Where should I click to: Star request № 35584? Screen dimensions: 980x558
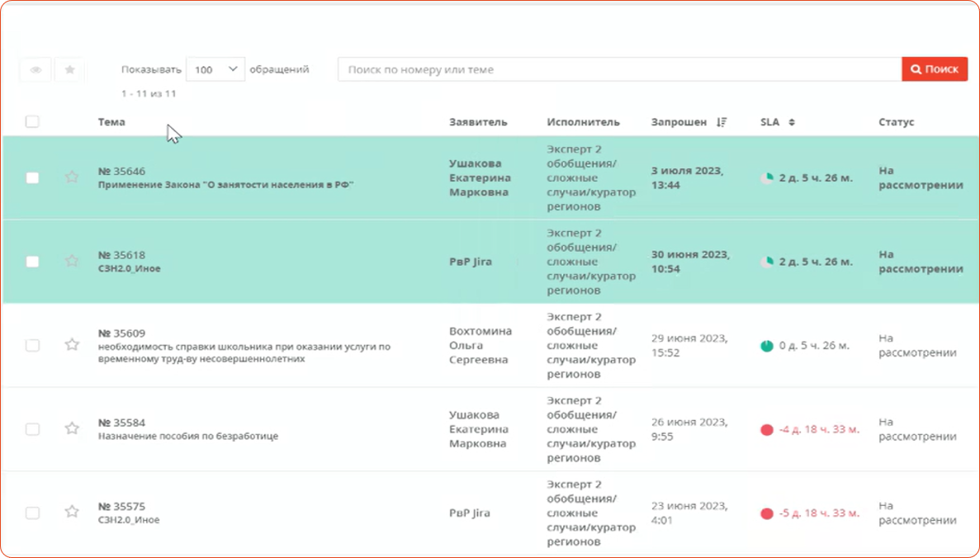coord(72,428)
